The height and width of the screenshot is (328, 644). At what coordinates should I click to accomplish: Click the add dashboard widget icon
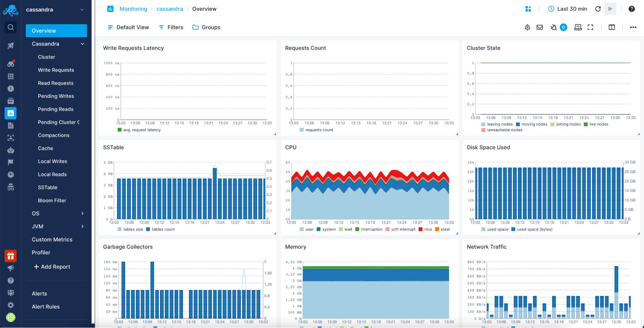click(x=528, y=9)
